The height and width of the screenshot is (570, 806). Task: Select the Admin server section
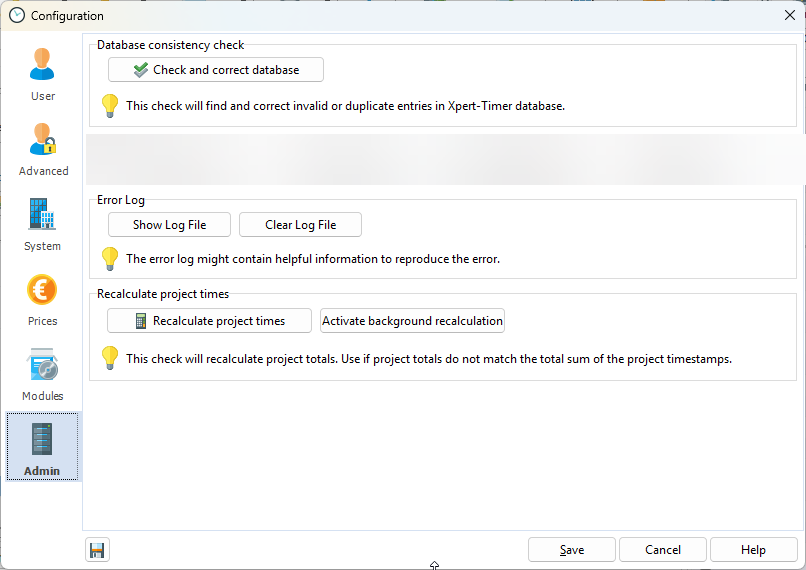43,448
